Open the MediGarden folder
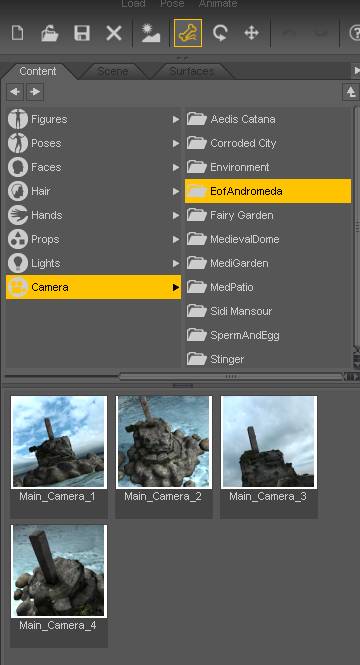The image size is (360, 665). pos(268,263)
